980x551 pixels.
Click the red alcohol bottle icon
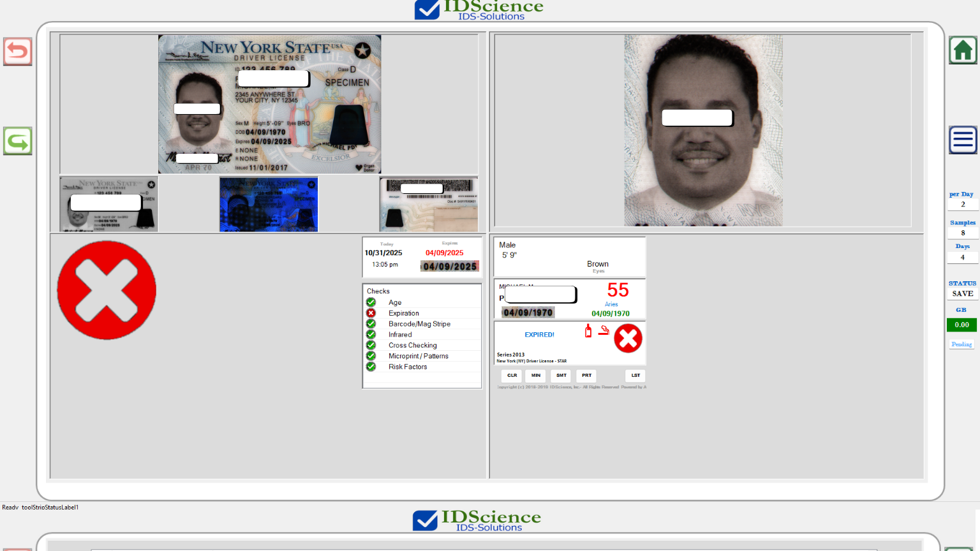pos(588,330)
